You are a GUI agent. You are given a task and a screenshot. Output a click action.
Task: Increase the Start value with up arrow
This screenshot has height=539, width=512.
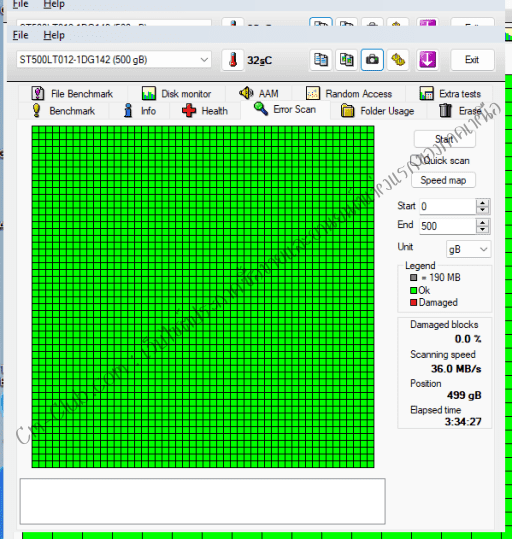coord(483,203)
